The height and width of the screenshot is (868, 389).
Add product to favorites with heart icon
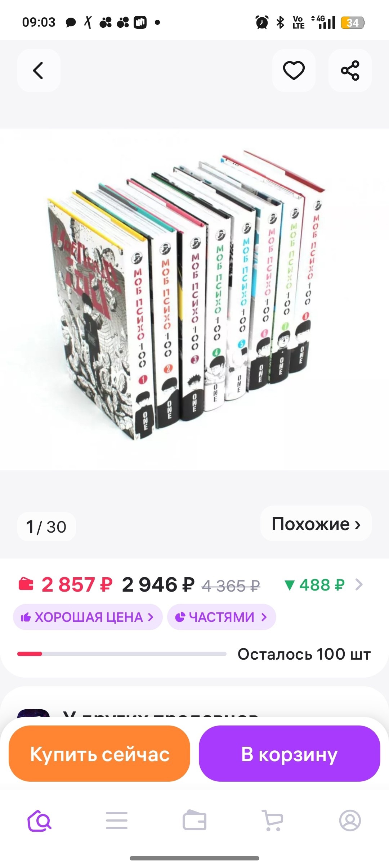pyautogui.click(x=294, y=71)
